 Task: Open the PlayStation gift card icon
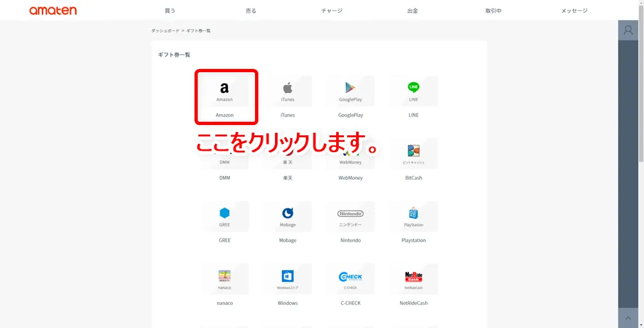(x=413, y=217)
